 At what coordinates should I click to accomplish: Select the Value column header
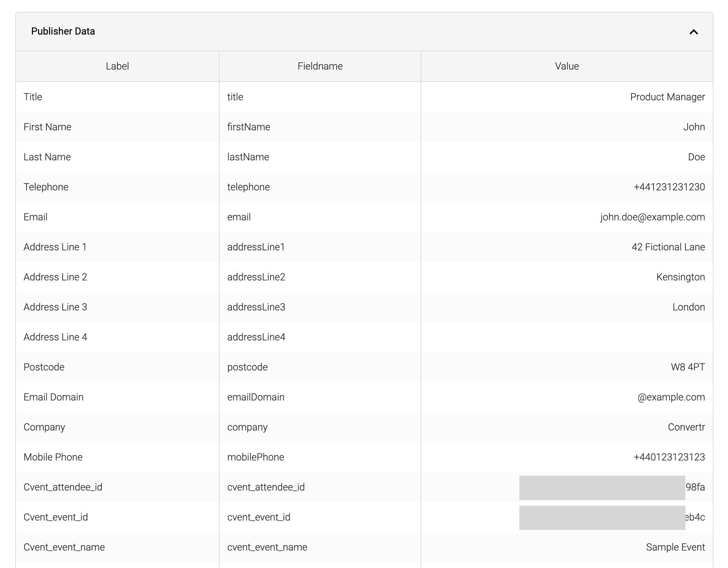[x=567, y=66]
